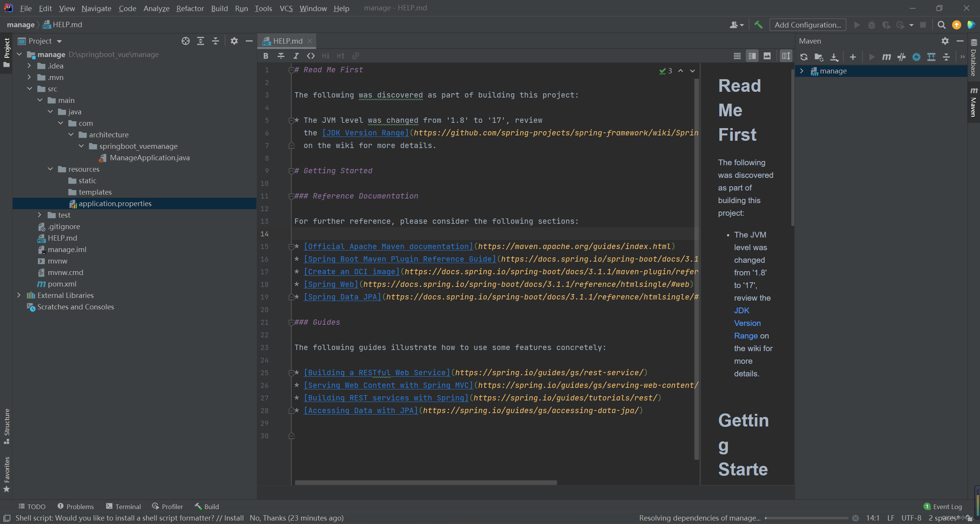Open the Refactor menu
Viewport: 980px width, 524px height.
tap(189, 8)
